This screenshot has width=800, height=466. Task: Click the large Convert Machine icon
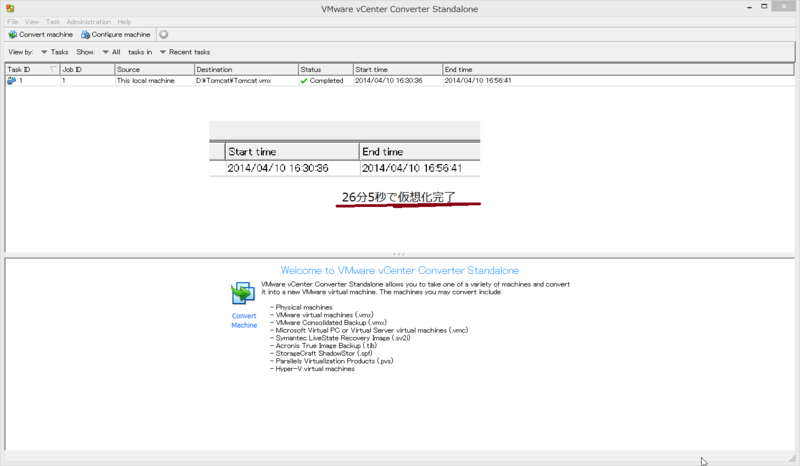click(x=243, y=293)
